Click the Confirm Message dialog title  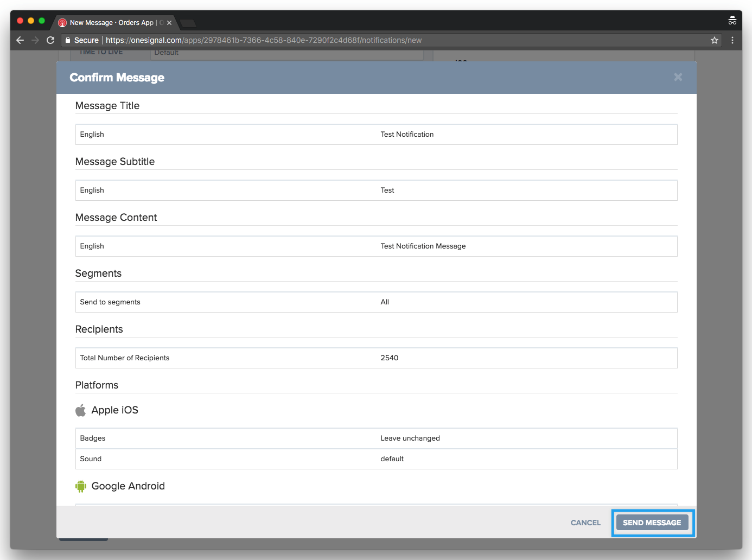[x=117, y=78]
